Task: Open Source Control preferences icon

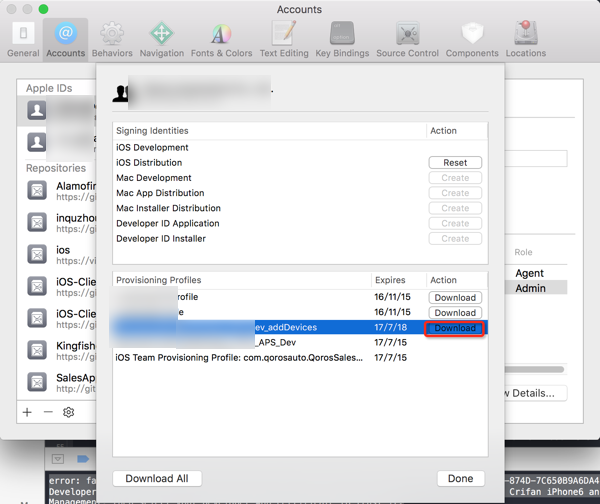Action: [x=407, y=40]
